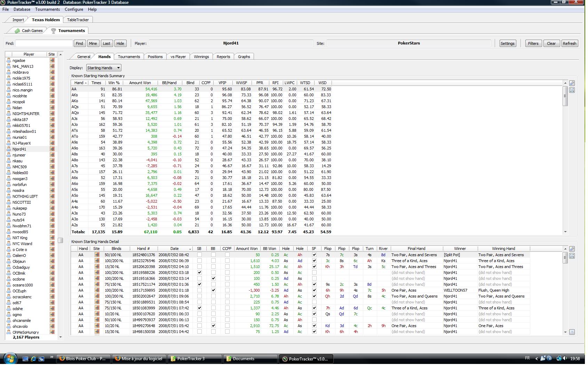Click the Find player input field
Image resolution: width=588 pixels, height=365 pixels.
44,43
